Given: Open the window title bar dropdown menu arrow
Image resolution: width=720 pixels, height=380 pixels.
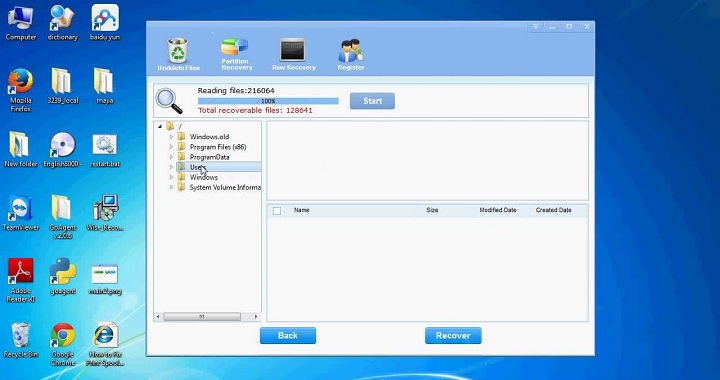Looking at the screenshot, I should click(535, 27).
